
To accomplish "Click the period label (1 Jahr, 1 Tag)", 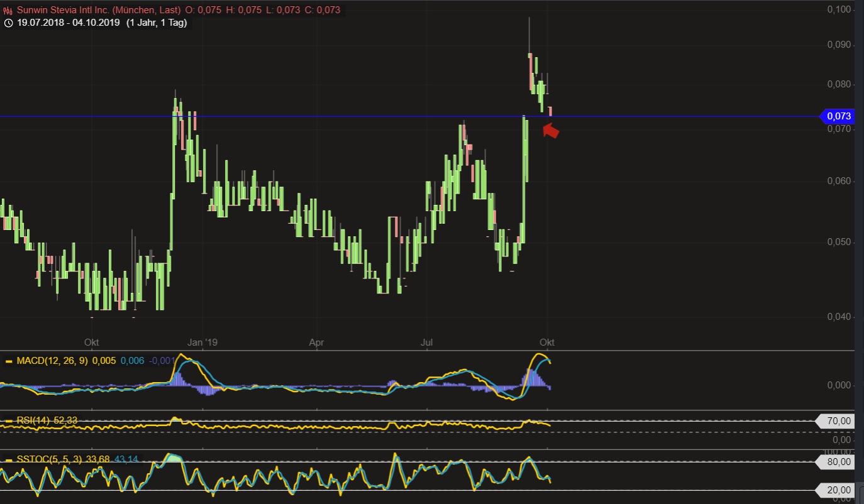I will [x=156, y=23].
